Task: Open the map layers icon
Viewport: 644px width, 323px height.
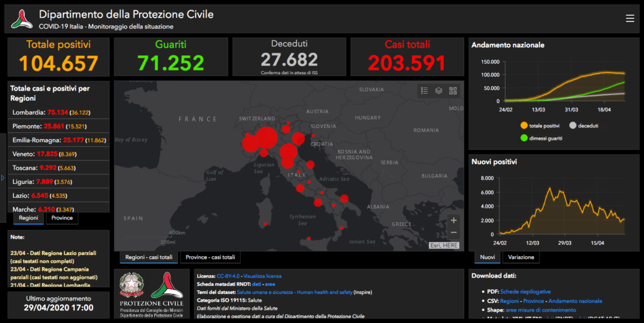Action: click(439, 91)
